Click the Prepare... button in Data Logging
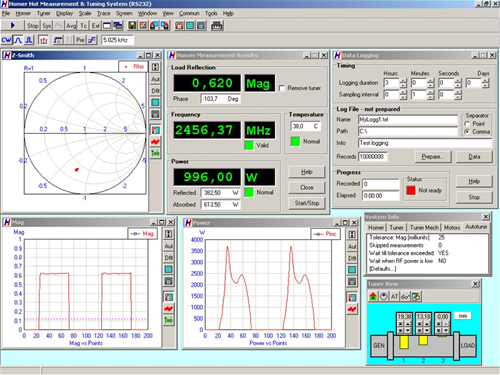This screenshot has height=375, width=500. tap(433, 157)
